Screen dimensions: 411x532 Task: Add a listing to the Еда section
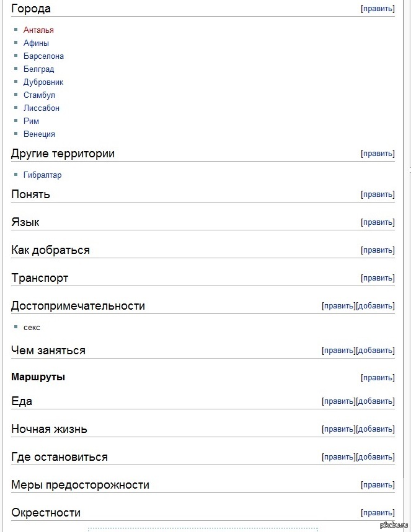(376, 401)
